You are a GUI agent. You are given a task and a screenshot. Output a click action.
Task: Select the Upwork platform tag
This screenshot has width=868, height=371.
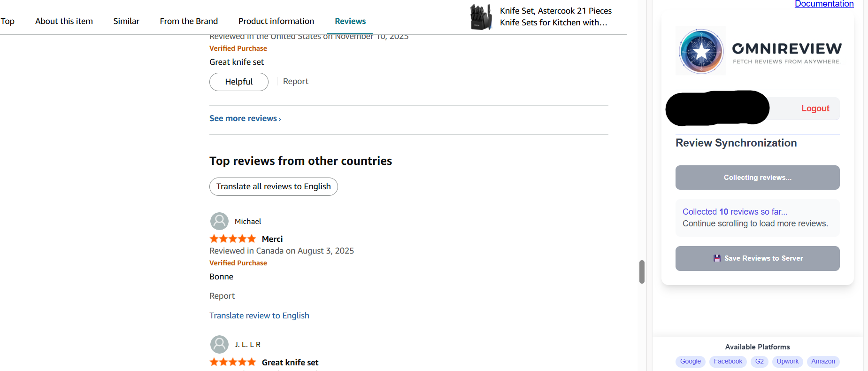[x=787, y=361]
